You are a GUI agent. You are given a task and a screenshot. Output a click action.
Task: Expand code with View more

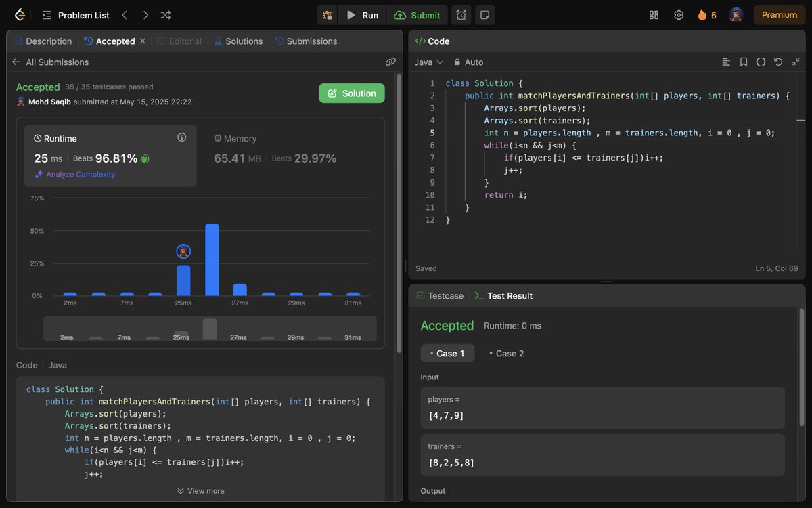click(201, 491)
